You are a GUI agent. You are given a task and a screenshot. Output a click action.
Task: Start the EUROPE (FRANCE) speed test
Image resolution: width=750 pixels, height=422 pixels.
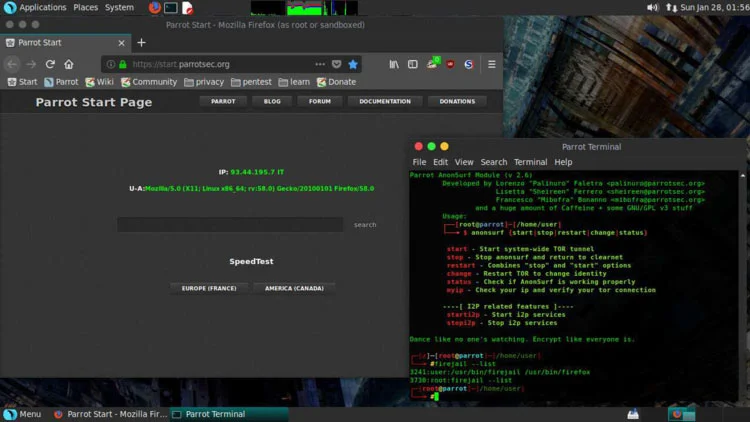tap(208, 288)
